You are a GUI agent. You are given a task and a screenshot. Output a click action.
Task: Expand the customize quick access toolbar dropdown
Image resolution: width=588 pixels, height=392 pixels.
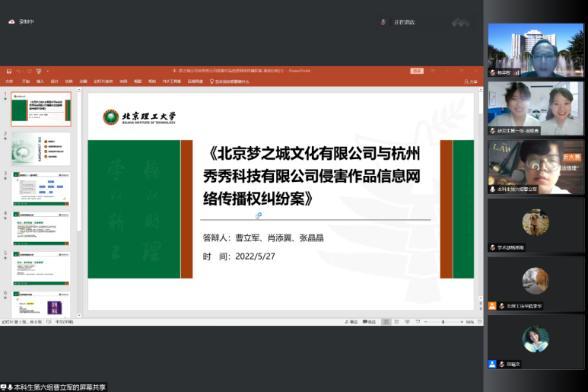coord(47,71)
